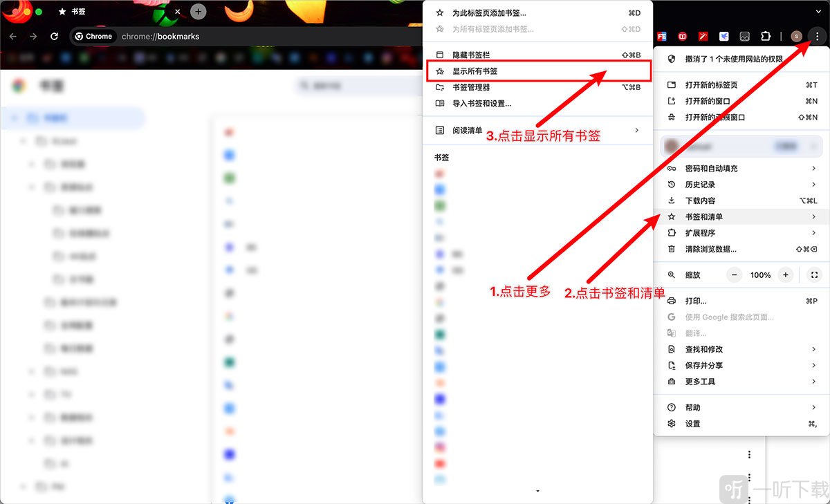Viewport: 830px width, 504px height.
Task: Choose 隐藏书签栏
Action: 537,55
